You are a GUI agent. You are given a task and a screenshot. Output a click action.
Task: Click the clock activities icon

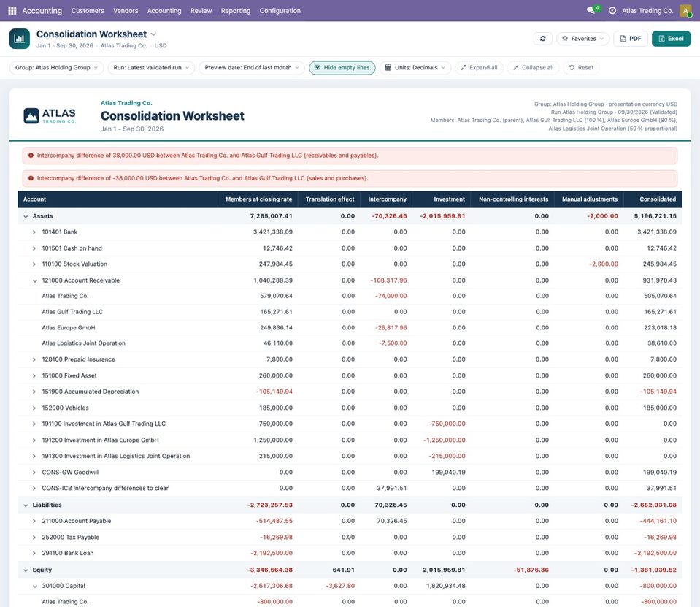pos(612,10)
